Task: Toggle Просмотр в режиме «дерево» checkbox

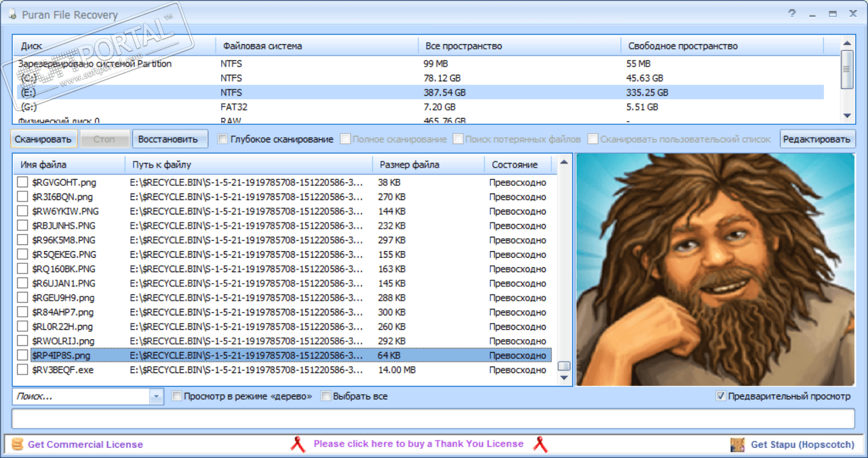Action: [176, 396]
